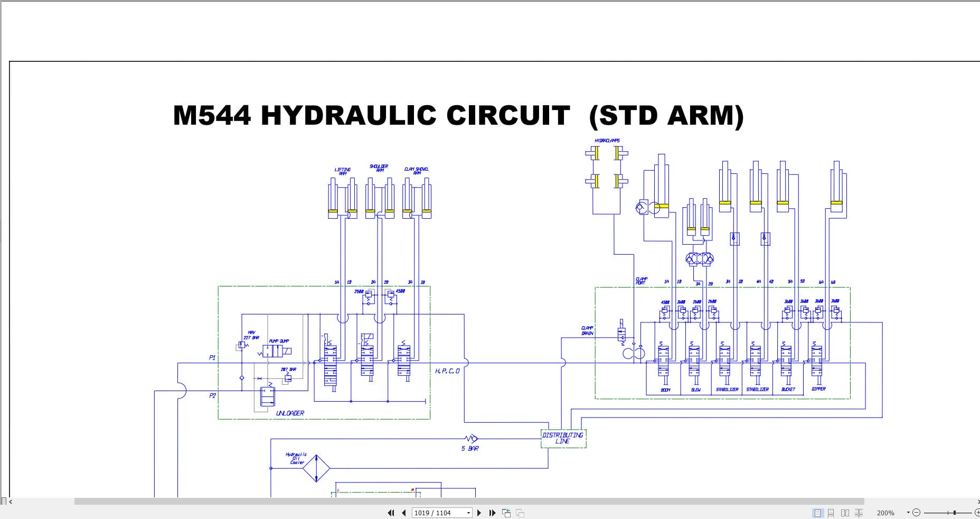This screenshot has height=519, width=980.
Task: Click the P1 port label
Action: 212,358
